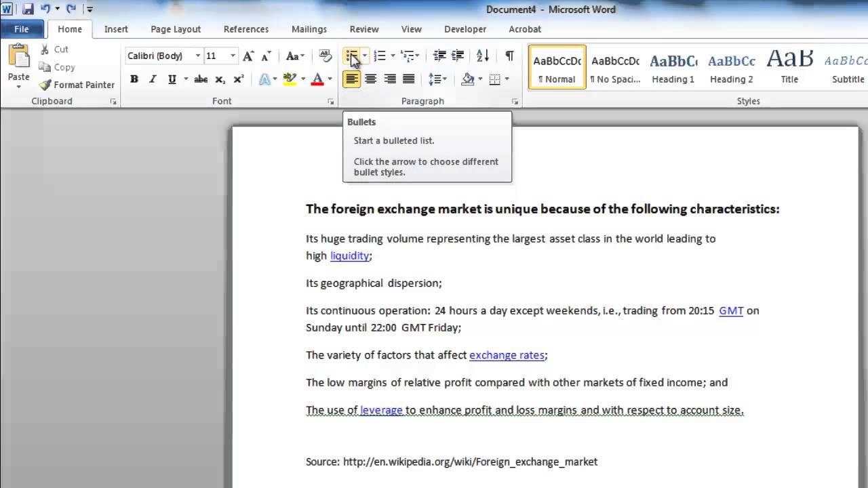Switch to the Developer tab
This screenshot has width=868, height=488.
[x=465, y=29]
